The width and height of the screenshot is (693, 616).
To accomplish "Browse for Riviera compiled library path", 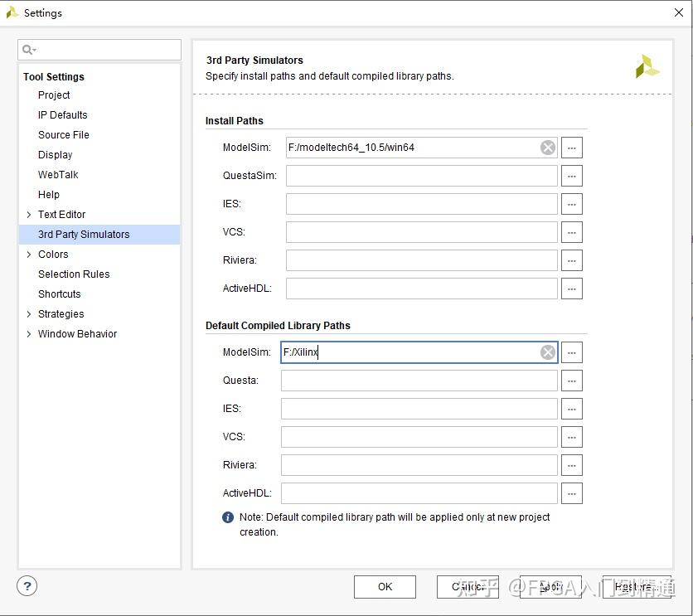I will [x=571, y=465].
